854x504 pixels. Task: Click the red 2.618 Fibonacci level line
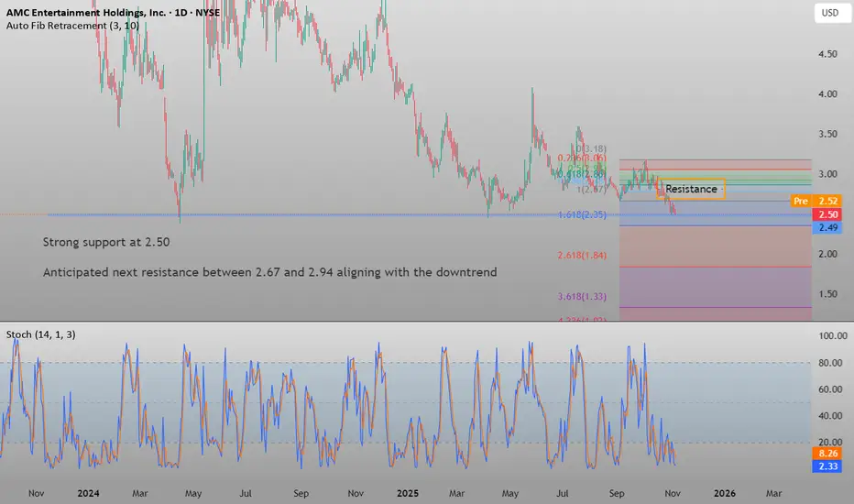(x=715, y=267)
